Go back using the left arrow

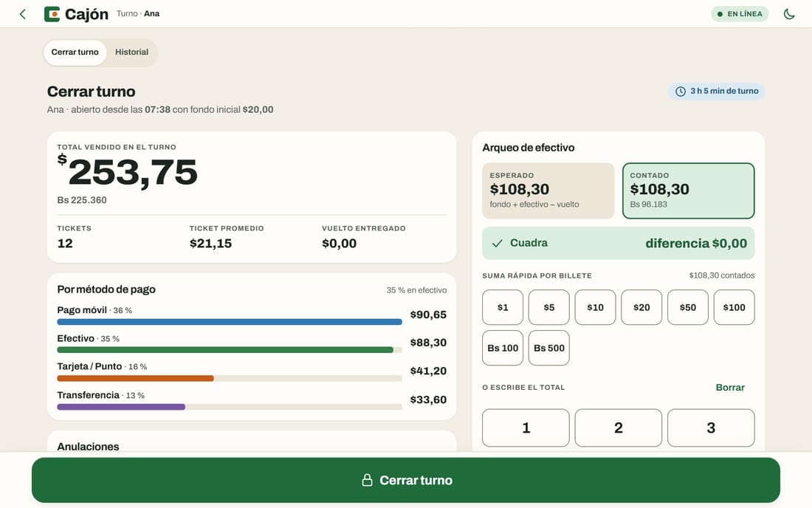coord(22,14)
